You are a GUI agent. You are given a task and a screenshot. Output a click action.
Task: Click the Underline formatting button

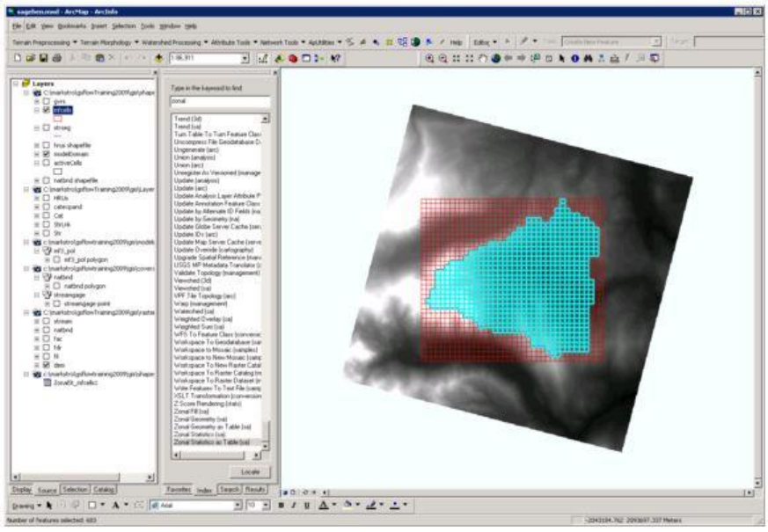click(307, 505)
